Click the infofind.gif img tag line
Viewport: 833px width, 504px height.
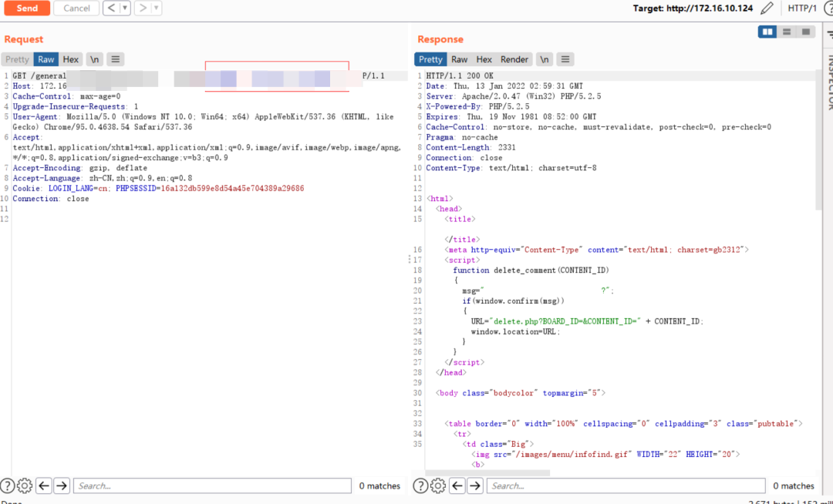(x=605, y=454)
